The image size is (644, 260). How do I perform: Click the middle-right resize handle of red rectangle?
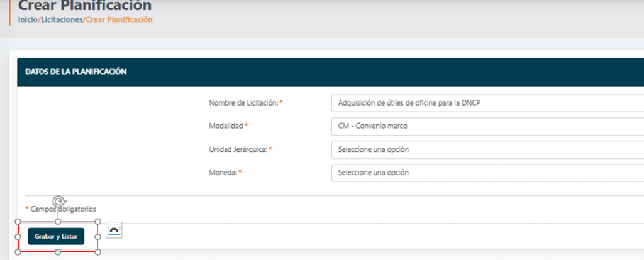(98, 237)
